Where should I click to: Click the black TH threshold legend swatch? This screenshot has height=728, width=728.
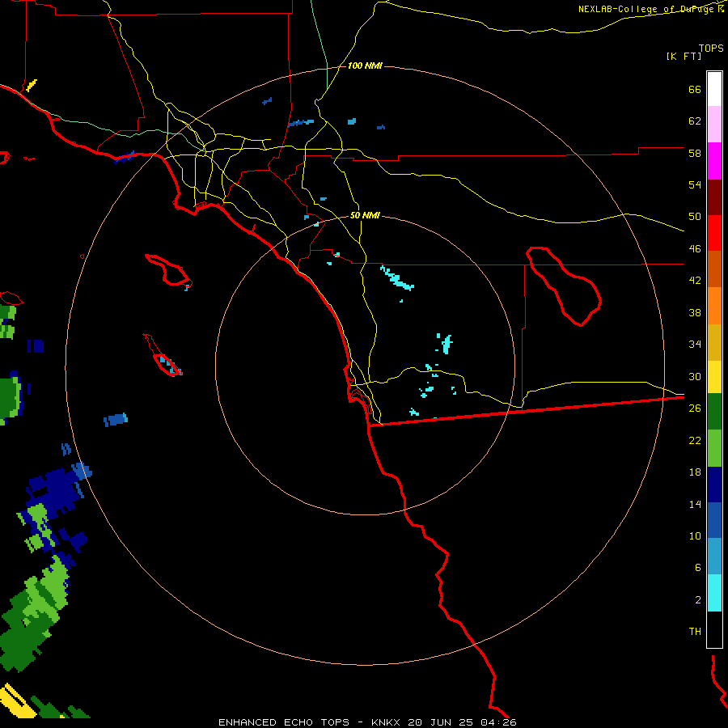(714, 629)
